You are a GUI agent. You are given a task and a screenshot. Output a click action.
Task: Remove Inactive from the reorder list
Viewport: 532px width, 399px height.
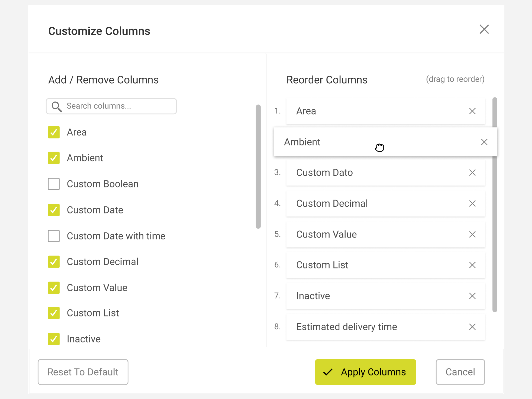click(x=472, y=296)
